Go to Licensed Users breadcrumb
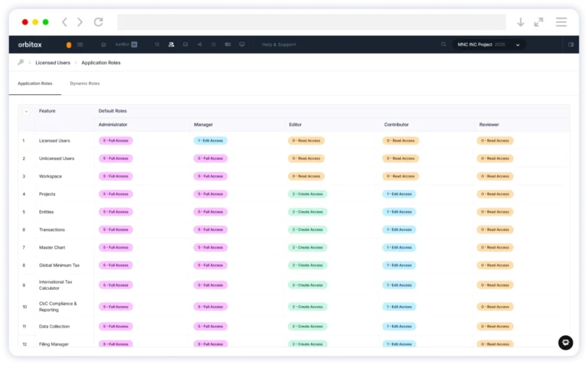Viewport: 588px width, 365px height. tap(53, 63)
